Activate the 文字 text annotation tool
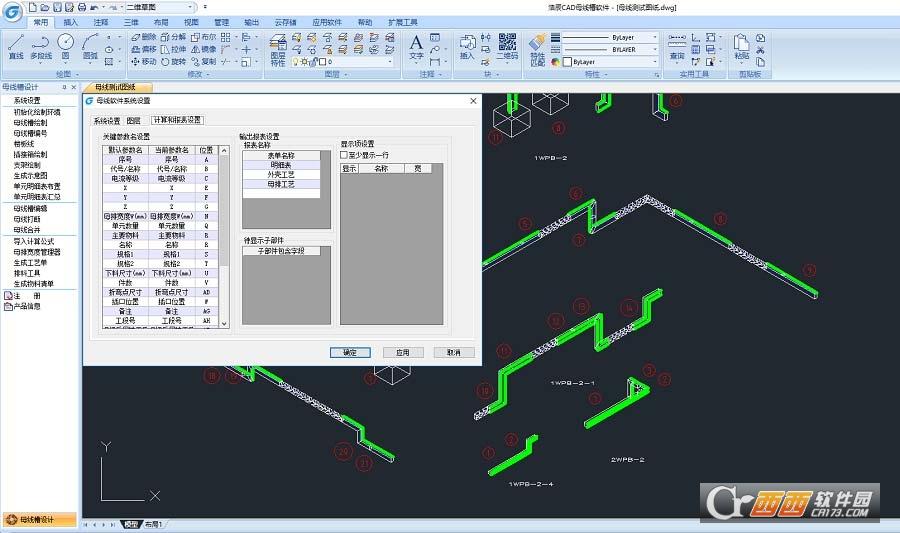 416,46
